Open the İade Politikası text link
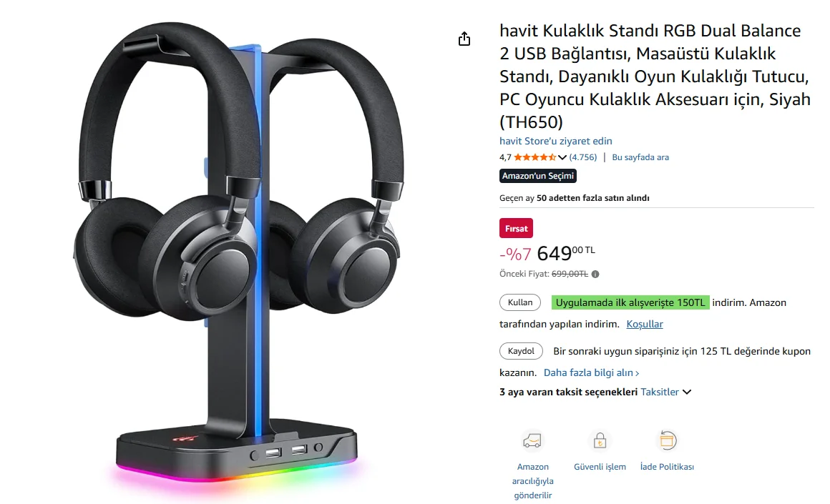830x504 pixels. (x=667, y=467)
